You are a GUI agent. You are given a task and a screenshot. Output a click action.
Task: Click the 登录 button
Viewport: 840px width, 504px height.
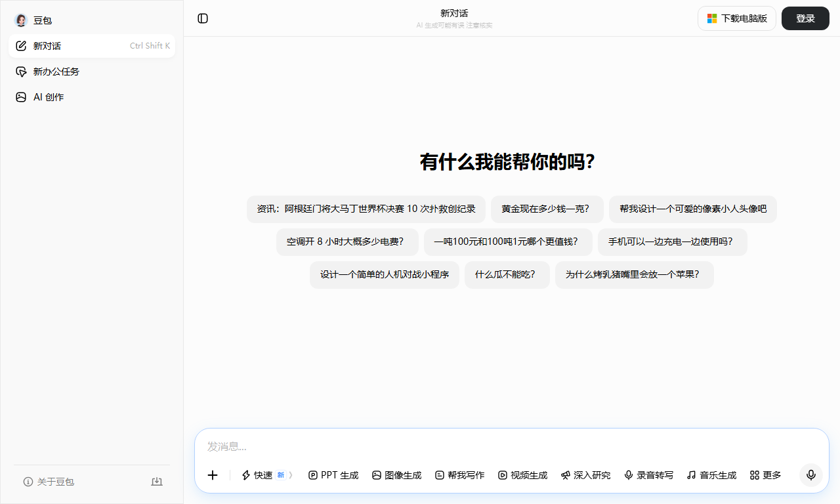coord(805,18)
